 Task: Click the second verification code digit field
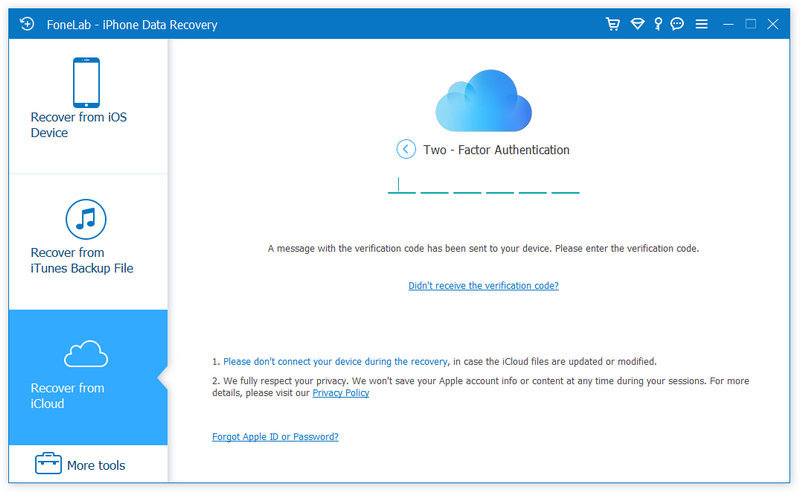435,185
